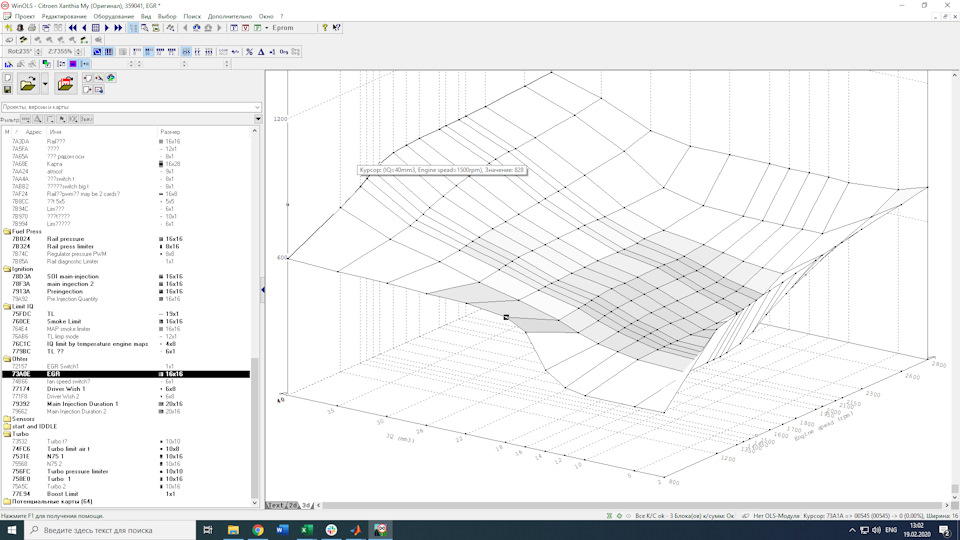Click the filter arrow cursor icon
Viewport: 960px width, 540px height.
pyautogui.click(x=62, y=119)
